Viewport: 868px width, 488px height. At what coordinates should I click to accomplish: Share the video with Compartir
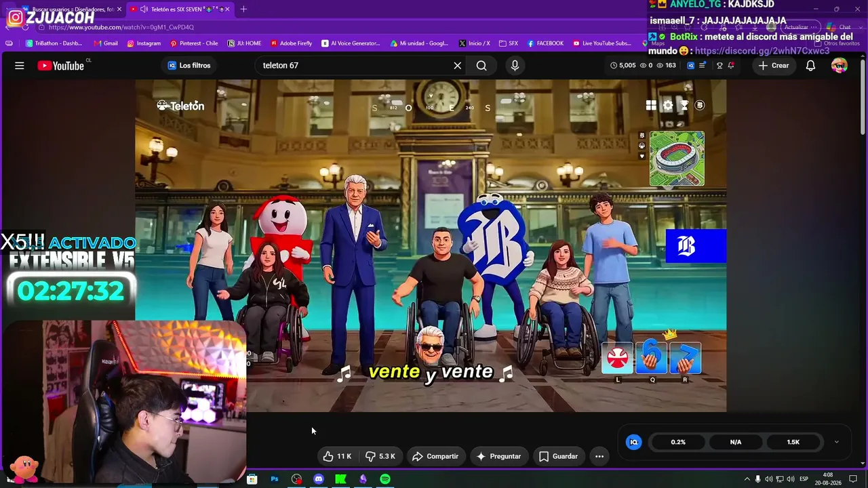pyautogui.click(x=435, y=456)
